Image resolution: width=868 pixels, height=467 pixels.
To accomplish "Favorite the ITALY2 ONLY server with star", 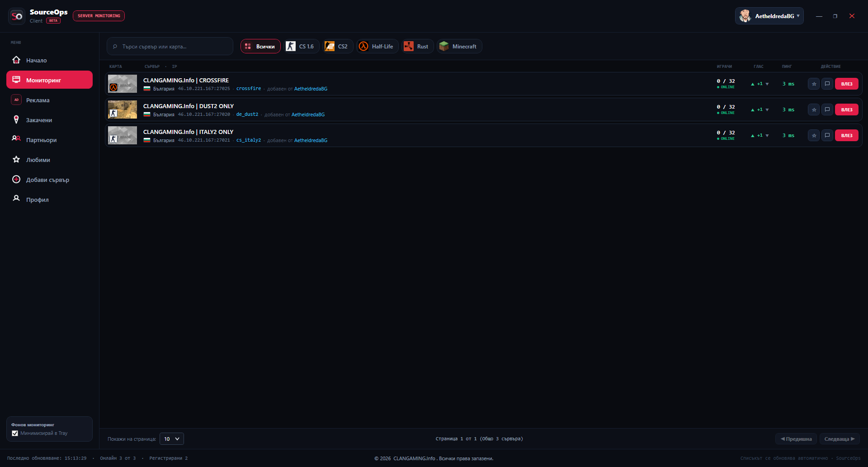I will click(x=814, y=135).
